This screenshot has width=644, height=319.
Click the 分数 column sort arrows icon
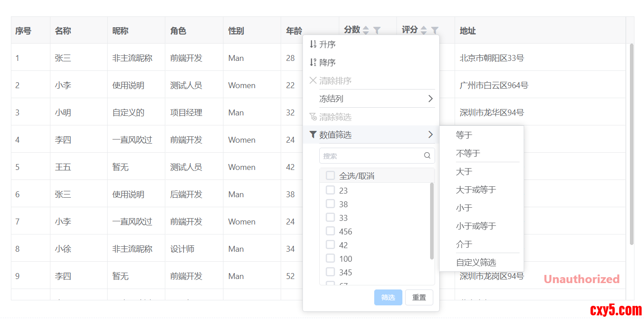(366, 30)
